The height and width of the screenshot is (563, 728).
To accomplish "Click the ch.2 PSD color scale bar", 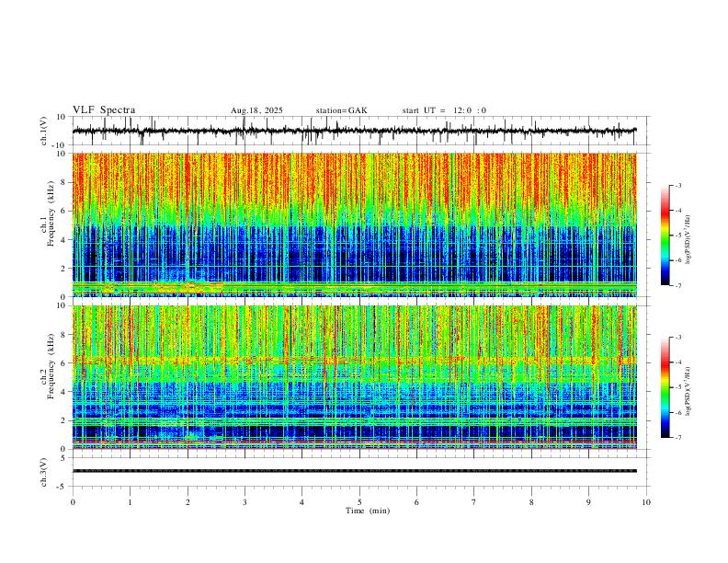I will tap(665, 387).
